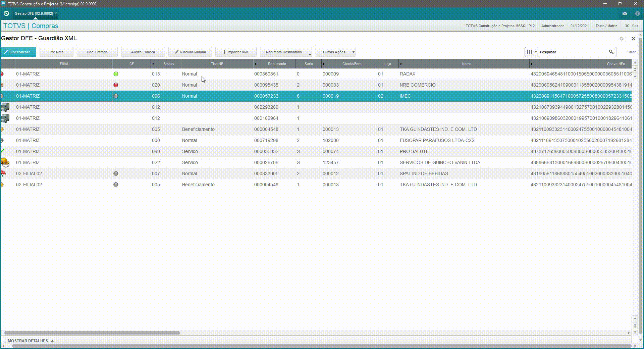Click the green CF indicator on RADAX row

pyautogui.click(x=116, y=74)
